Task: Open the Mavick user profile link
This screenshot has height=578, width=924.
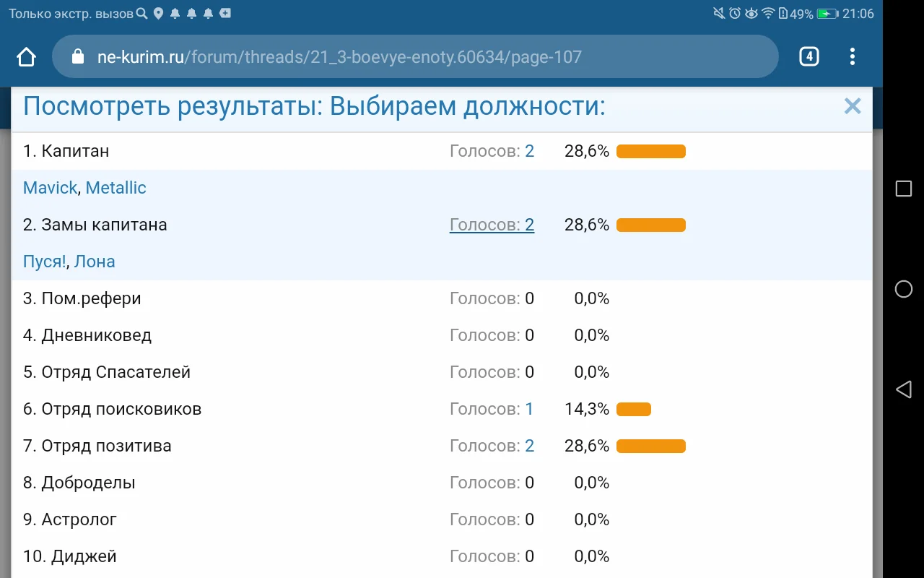Action: tap(50, 187)
